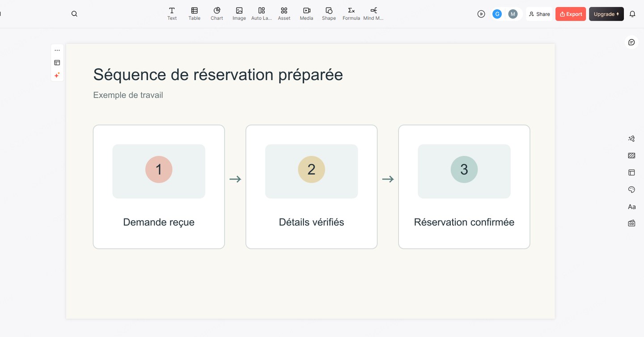This screenshot has height=337, width=644.
Task: Select the 'Détails vérifiés' label
Action: pyautogui.click(x=312, y=222)
